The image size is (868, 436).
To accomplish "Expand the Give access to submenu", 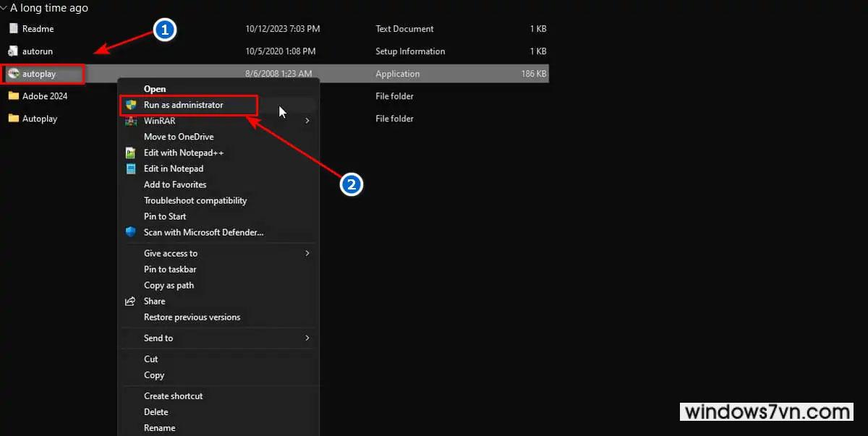I will (307, 253).
